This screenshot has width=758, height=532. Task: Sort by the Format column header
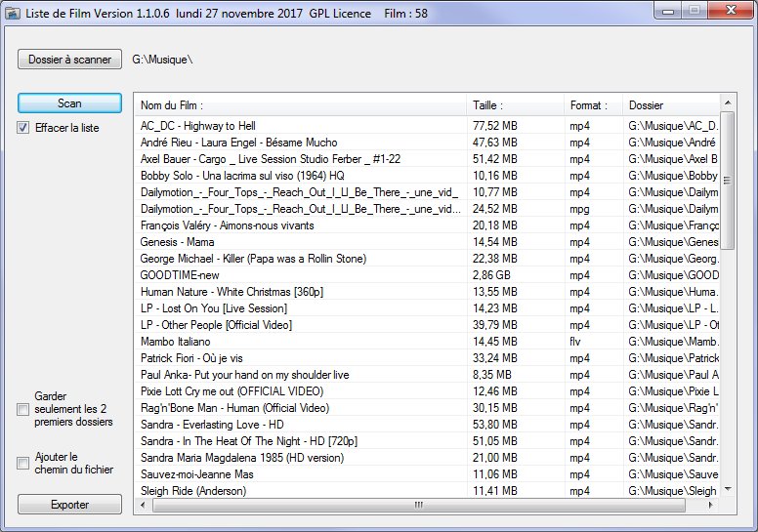[594, 105]
